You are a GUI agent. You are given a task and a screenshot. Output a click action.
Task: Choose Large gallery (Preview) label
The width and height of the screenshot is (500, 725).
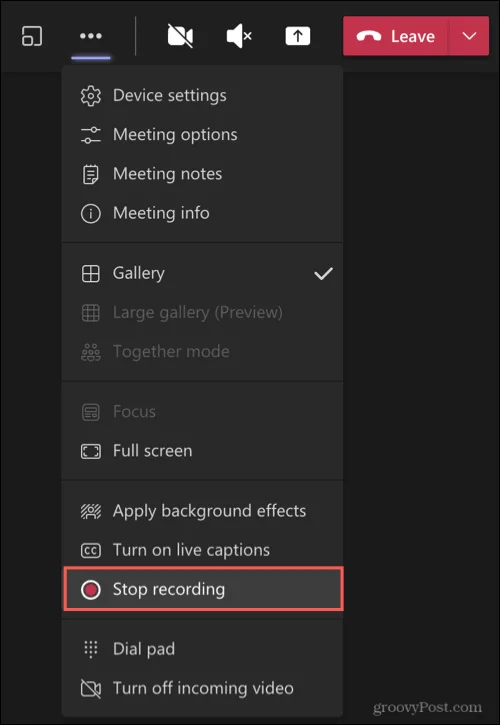[x=198, y=313]
